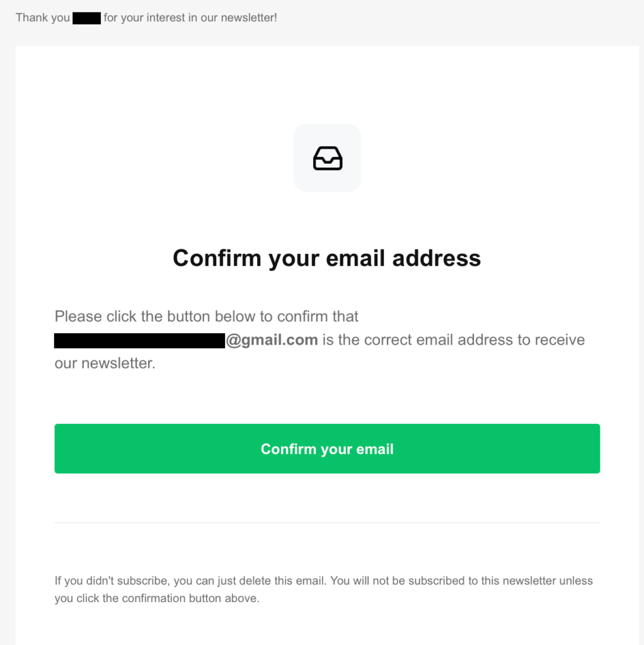Screen dimensions: 644x645
Task: Click "for your interest in our newsletter!" text
Action: 190,18
